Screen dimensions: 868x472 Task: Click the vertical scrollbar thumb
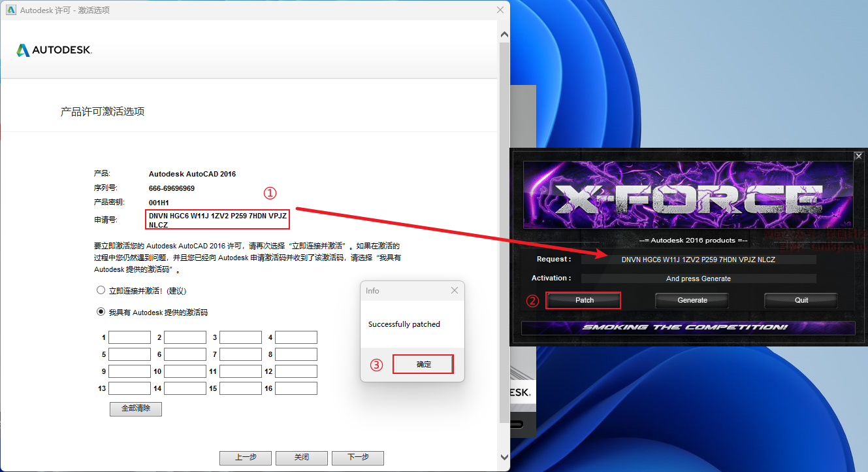(x=504, y=229)
